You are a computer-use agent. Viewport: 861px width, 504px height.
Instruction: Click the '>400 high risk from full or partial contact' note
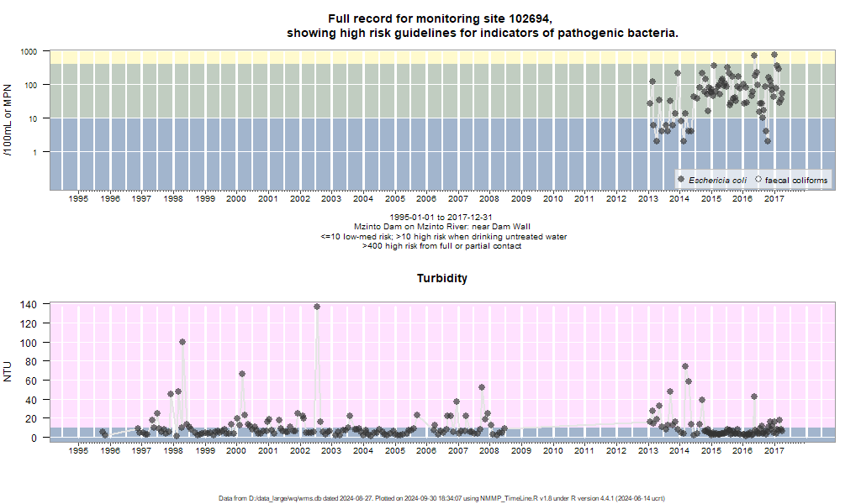(442, 246)
